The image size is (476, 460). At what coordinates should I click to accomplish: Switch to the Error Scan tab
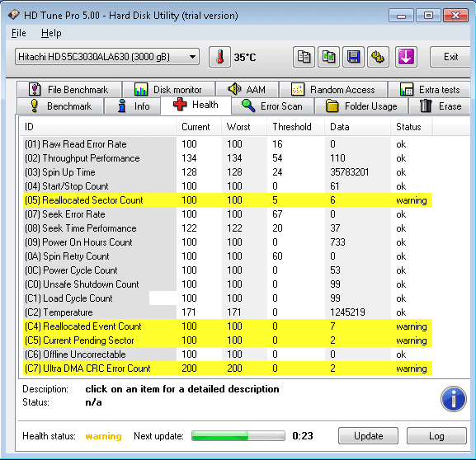pos(273,106)
